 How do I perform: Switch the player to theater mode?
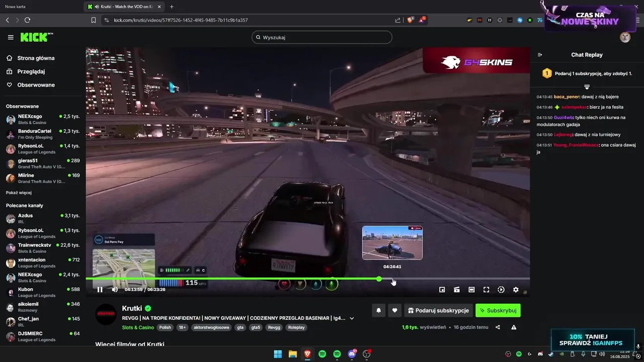pos(471,290)
